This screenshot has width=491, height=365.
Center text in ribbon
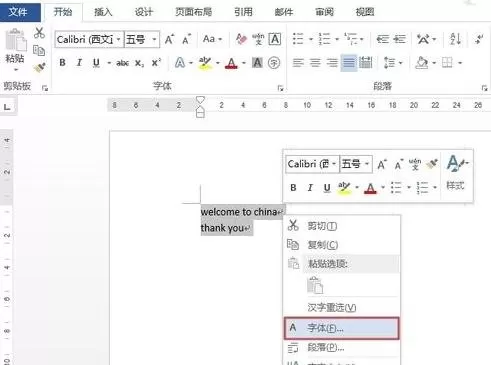(x=315, y=63)
